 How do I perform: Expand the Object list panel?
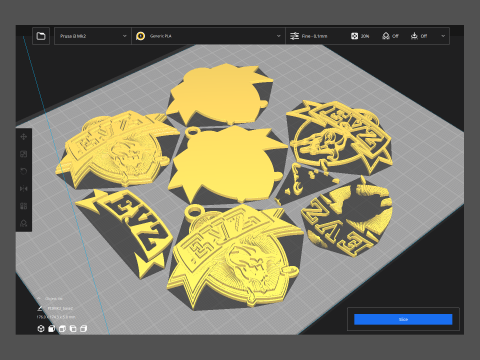point(50,299)
